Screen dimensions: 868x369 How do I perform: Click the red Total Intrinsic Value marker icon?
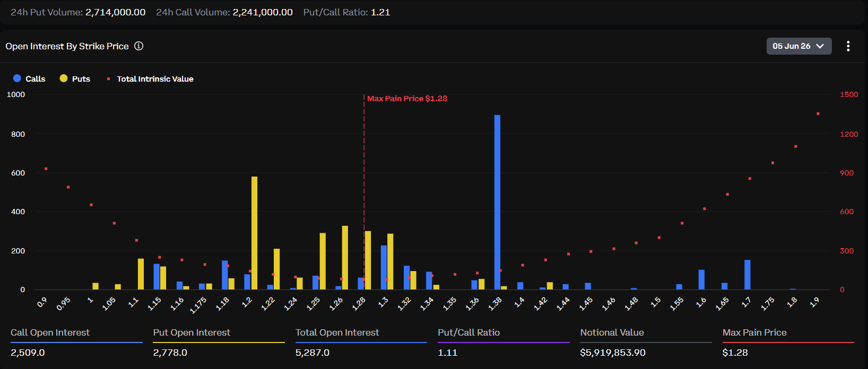108,79
